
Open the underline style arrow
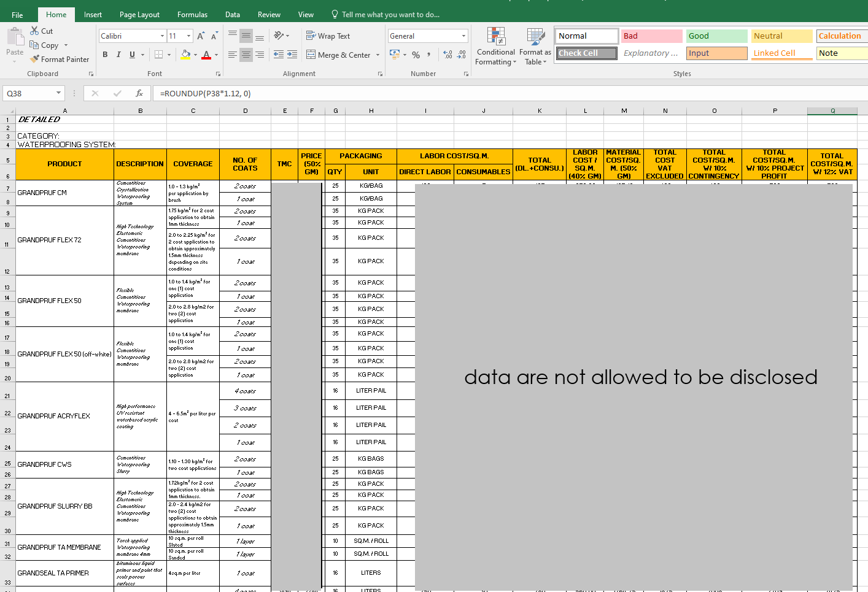(142, 55)
